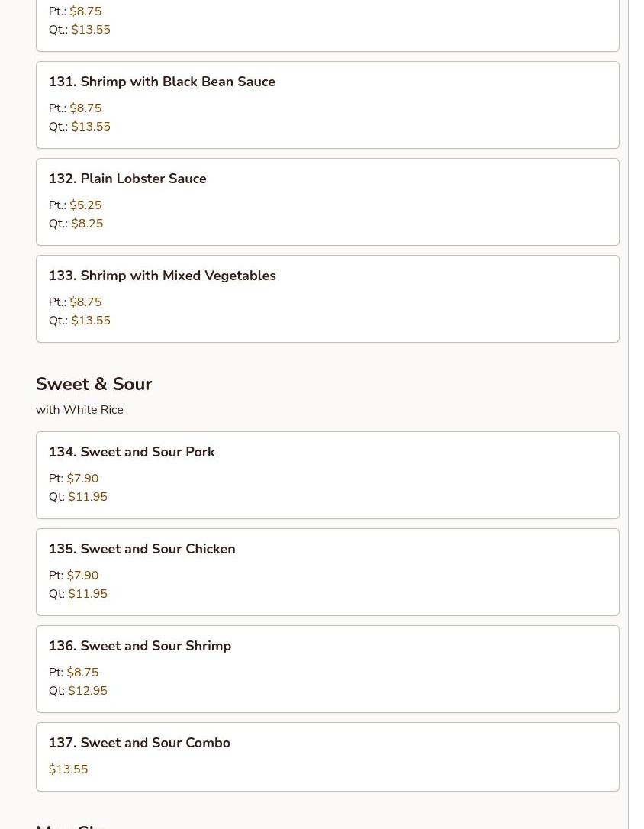This screenshot has width=644, height=829.
Task: Click quart price of Sweet and Sour Pork
Action: (x=88, y=497)
